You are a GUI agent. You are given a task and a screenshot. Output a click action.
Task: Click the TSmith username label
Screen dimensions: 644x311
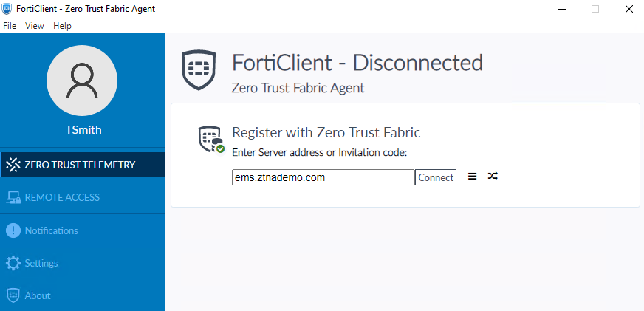(83, 130)
